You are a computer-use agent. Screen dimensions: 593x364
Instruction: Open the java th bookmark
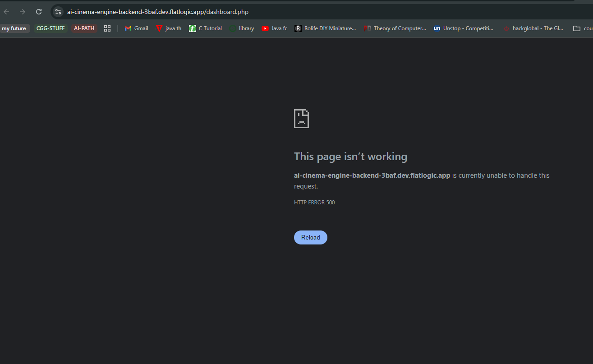tap(169, 28)
